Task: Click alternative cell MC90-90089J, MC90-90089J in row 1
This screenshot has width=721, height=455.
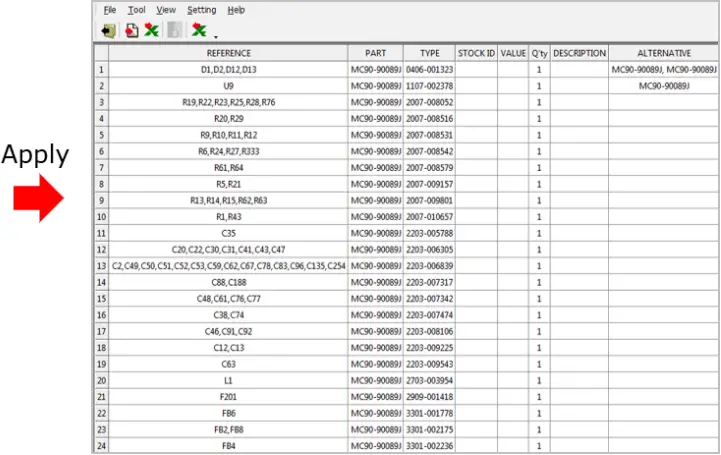Action: (x=664, y=70)
